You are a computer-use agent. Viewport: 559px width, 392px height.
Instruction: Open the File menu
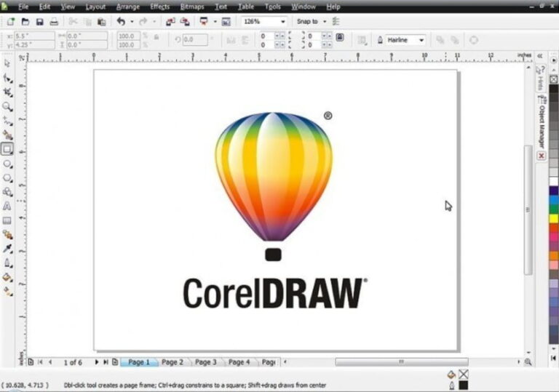[x=23, y=7]
